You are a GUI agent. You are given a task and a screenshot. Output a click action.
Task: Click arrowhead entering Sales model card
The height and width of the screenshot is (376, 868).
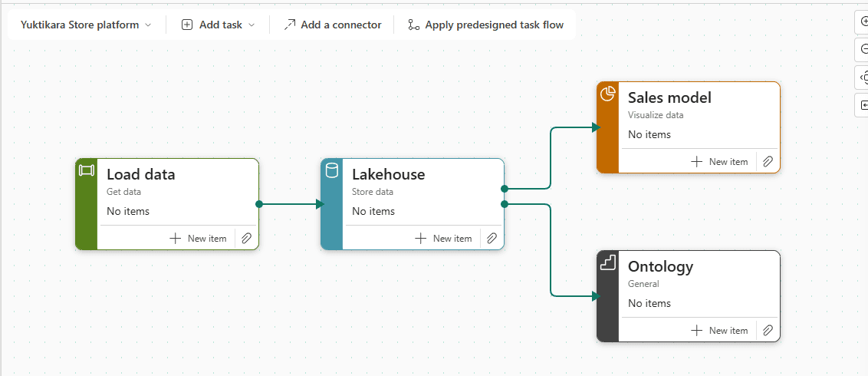(596, 128)
